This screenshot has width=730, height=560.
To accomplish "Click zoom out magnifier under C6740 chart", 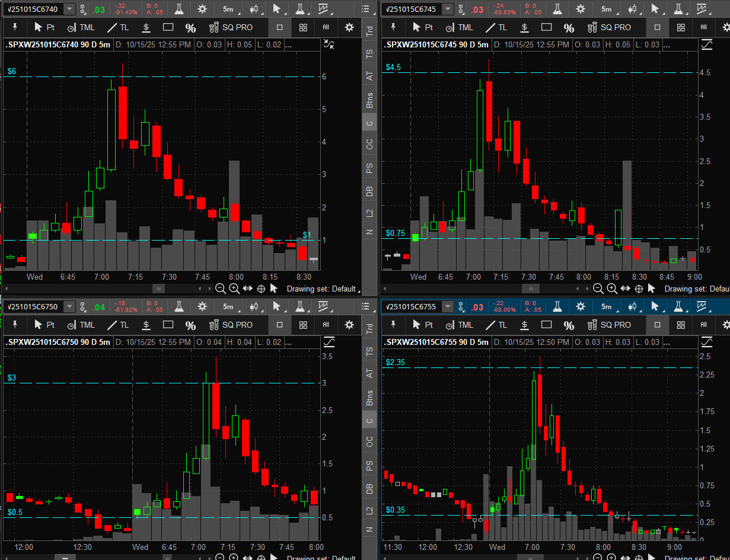I will pos(220,289).
